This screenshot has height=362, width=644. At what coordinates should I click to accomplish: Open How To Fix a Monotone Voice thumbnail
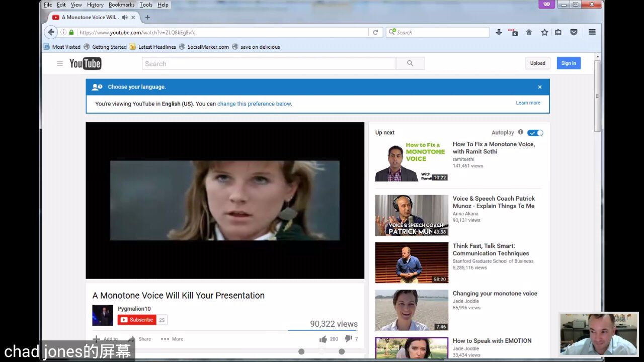click(x=412, y=161)
